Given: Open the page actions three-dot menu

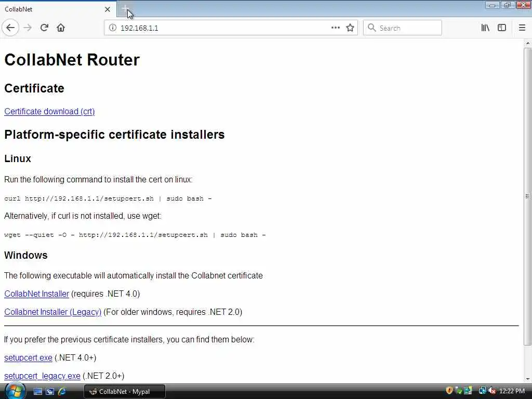Looking at the screenshot, I should [335, 28].
